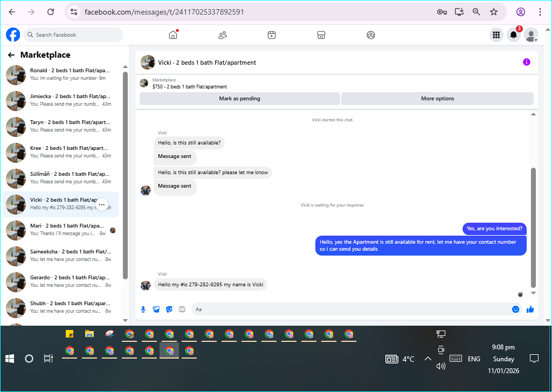Click the 'Yes, are you interested?' message
The image size is (552, 392).
point(494,229)
